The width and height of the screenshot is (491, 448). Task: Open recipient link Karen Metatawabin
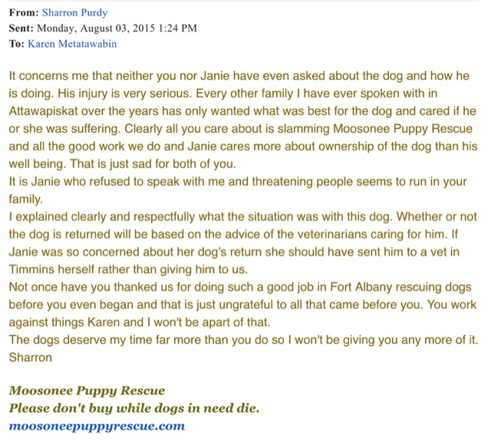point(72,44)
